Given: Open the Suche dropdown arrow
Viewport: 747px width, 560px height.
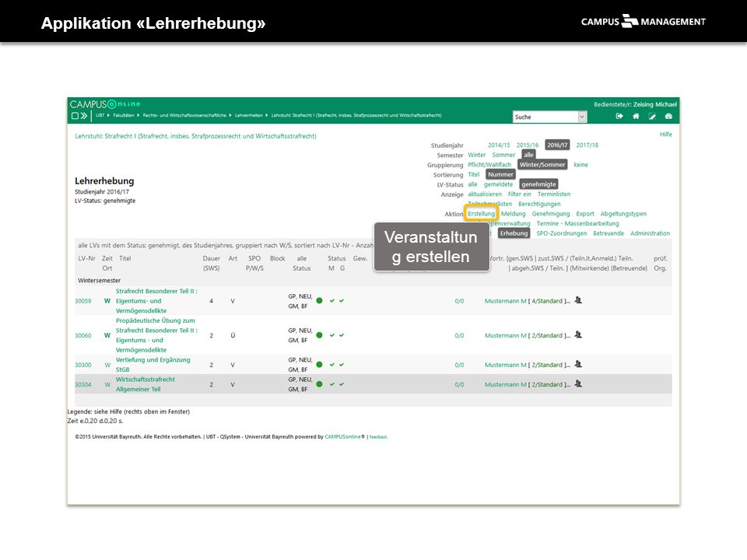Looking at the screenshot, I should (x=582, y=117).
